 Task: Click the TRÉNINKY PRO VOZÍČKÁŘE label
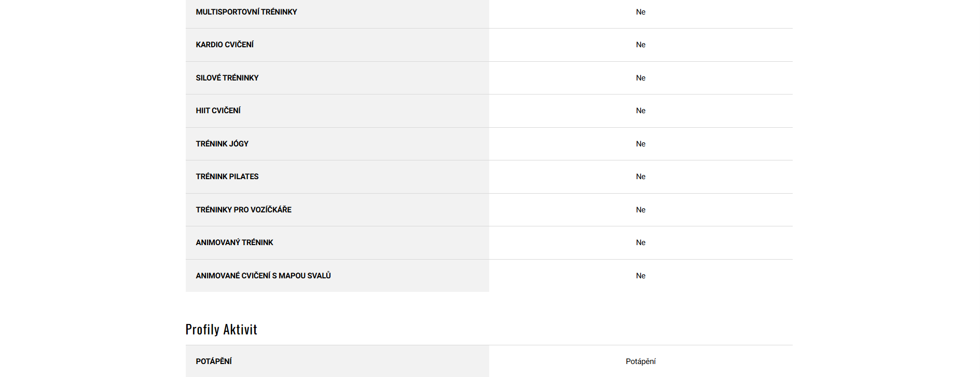(244, 210)
